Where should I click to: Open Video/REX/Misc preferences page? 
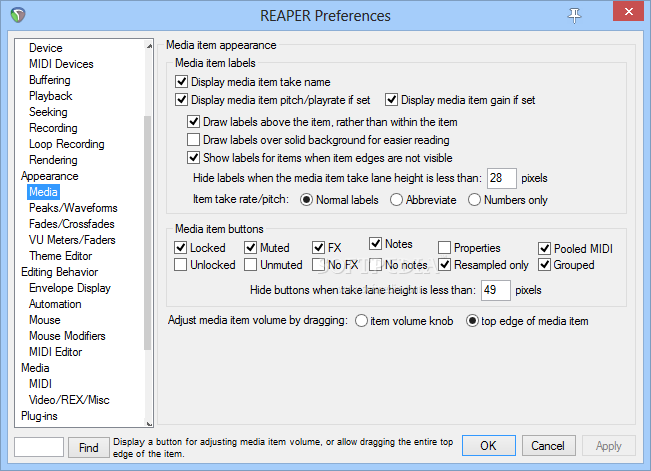tap(69, 400)
